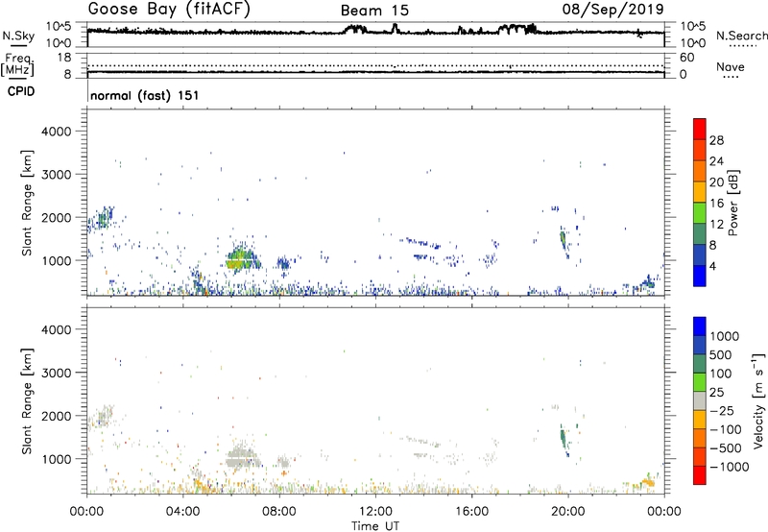Click the red bottom of velocity color bar
Viewport: 768px width, 532px height.
[x=700, y=475]
